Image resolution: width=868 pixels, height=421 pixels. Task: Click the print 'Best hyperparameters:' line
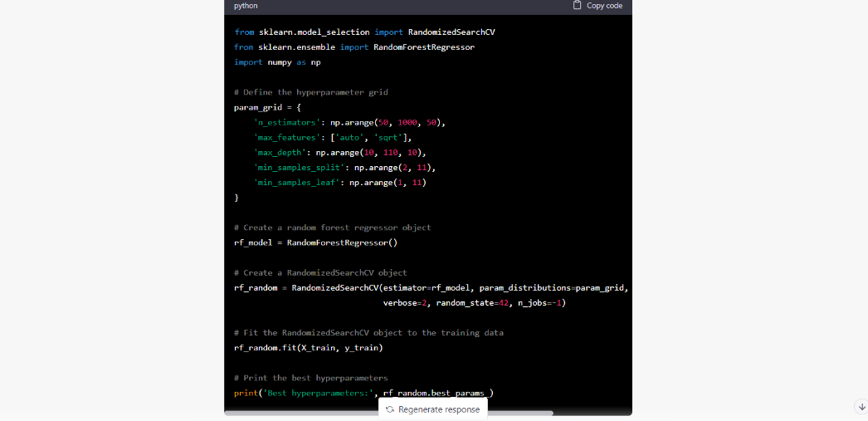[363, 394]
